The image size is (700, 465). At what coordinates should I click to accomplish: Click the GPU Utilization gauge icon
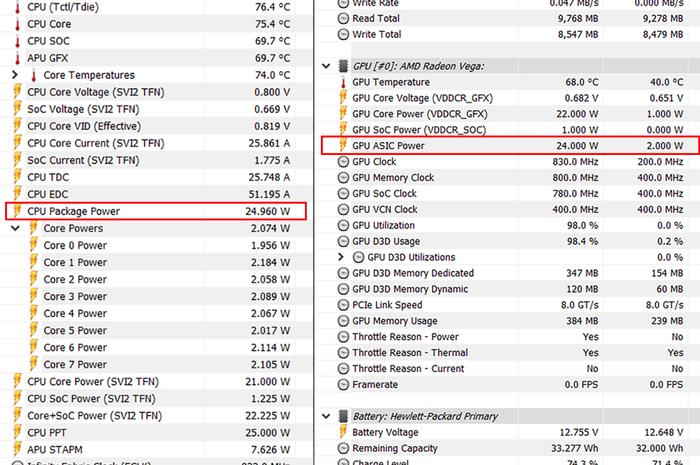pos(343,225)
